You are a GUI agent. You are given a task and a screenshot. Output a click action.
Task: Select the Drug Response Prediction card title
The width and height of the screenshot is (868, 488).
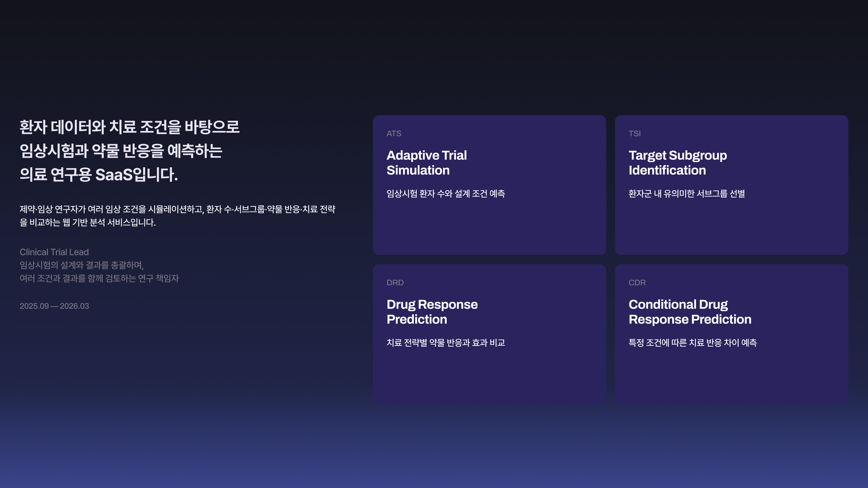coord(432,312)
